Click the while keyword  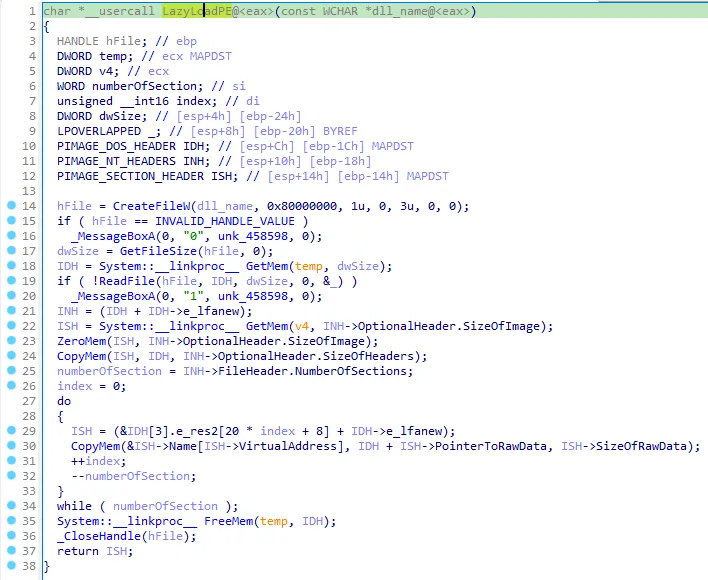(75, 506)
